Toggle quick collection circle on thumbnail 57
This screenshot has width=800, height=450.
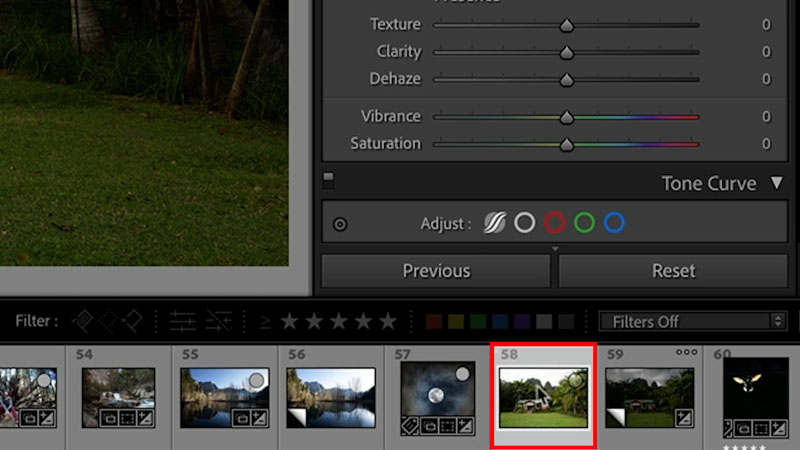pyautogui.click(x=462, y=374)
